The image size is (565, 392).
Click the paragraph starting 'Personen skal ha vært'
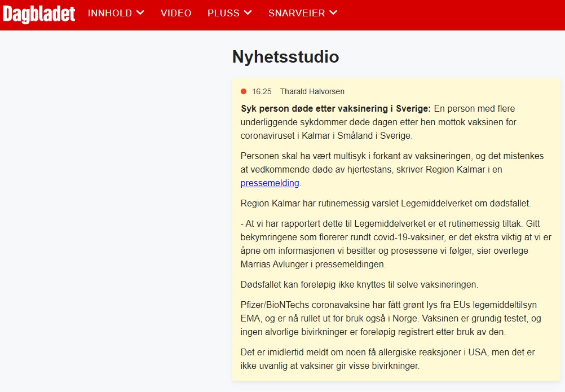point(392,169)
